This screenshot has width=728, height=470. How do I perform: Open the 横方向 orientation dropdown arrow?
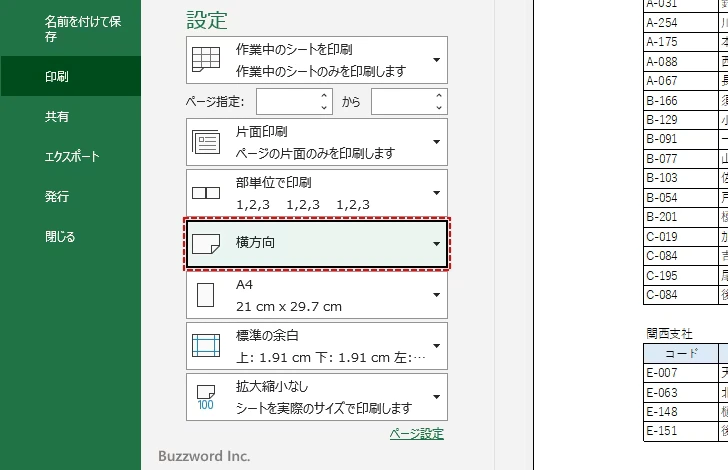tap(436, 244)
